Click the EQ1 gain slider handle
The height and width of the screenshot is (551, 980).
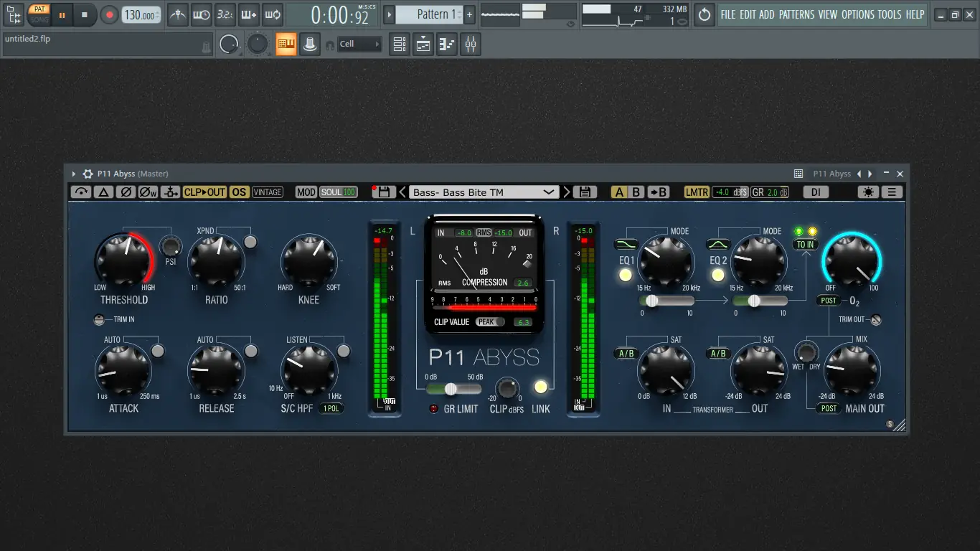651,301
